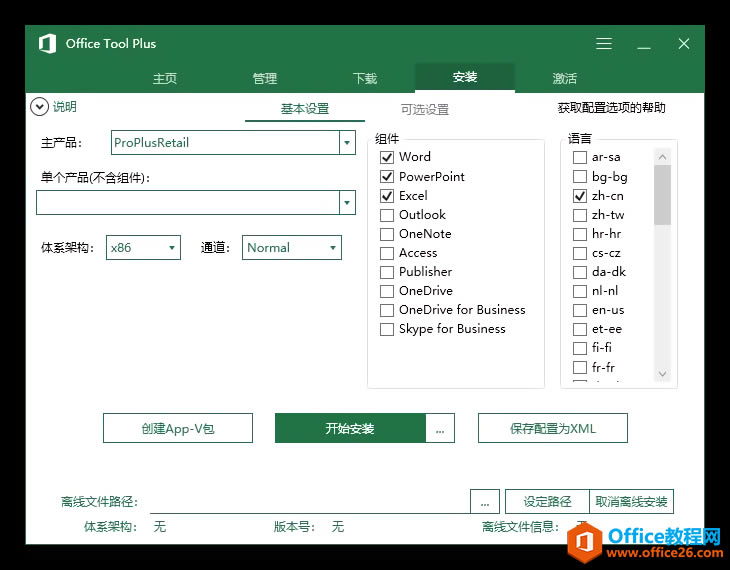Enable the Access component checkbox
Image resolution: width=730 pixels, height=570 pixels.
coord(387,253)
